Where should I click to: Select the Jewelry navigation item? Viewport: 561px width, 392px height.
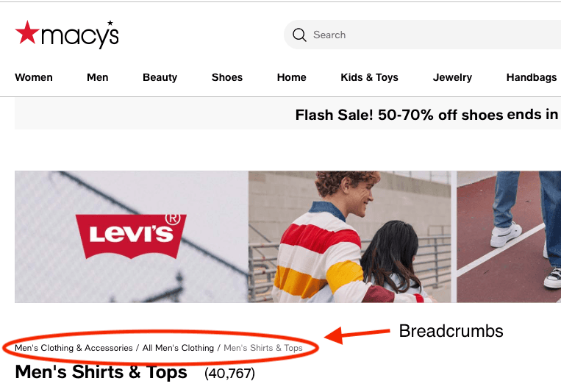(x=452, y=77)
